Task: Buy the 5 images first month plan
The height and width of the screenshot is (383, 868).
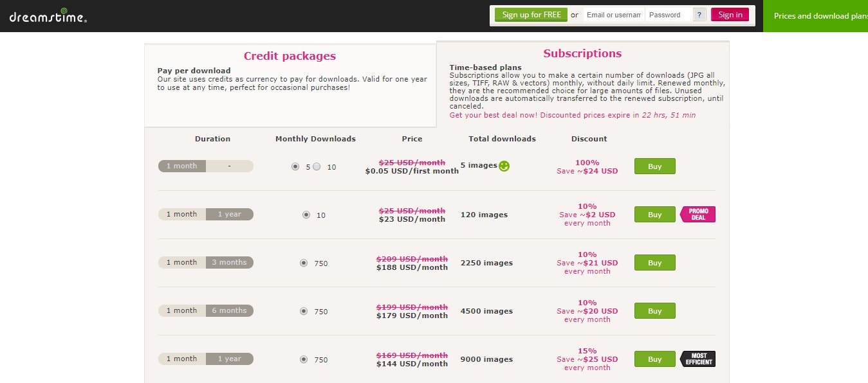Action: tap(654, 166)
